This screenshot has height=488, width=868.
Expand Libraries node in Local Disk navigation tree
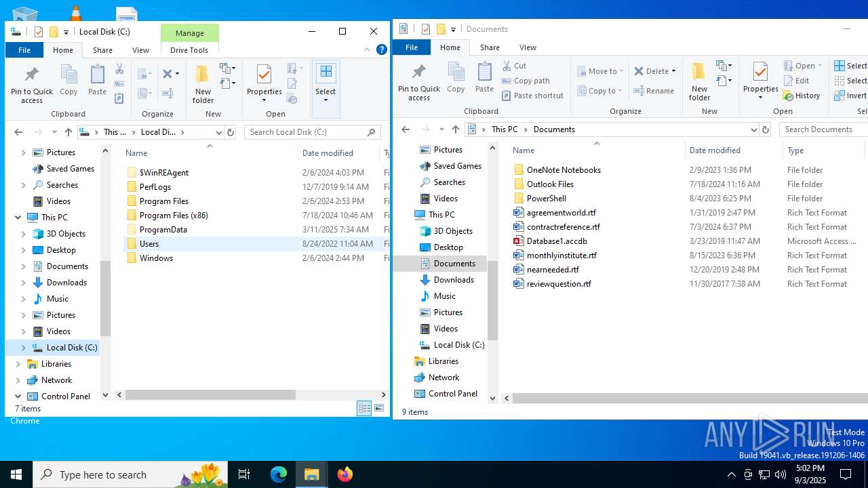point(18,364)
